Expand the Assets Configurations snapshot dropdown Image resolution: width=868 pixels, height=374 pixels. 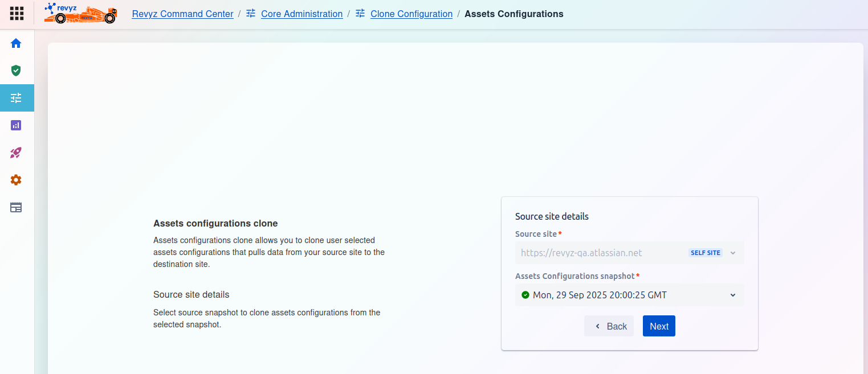click(629, 295)
